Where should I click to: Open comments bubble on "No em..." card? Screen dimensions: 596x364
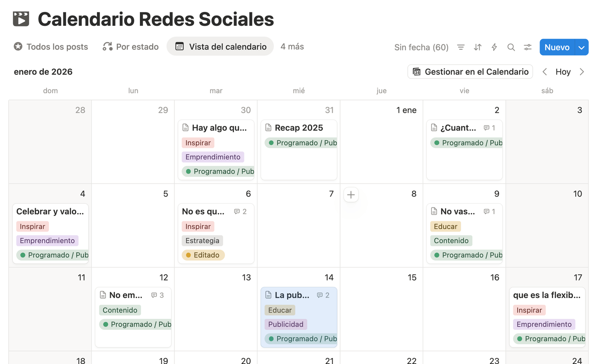[157, 295]
